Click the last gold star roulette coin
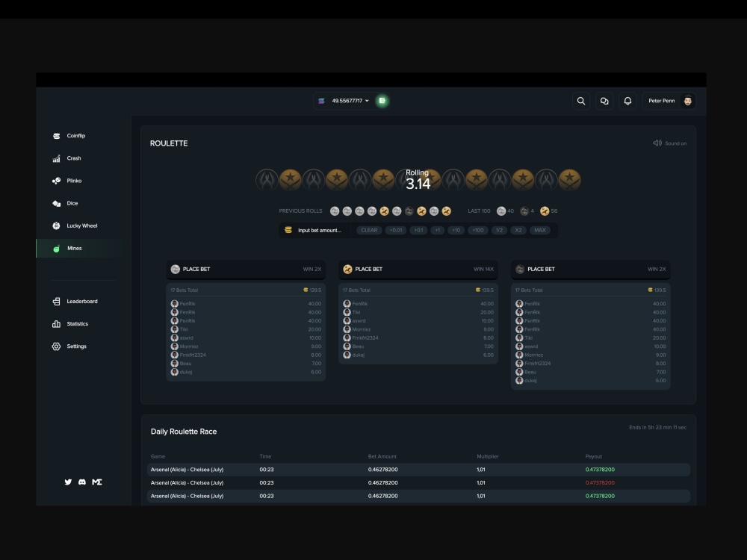 (x=569, y=180)
